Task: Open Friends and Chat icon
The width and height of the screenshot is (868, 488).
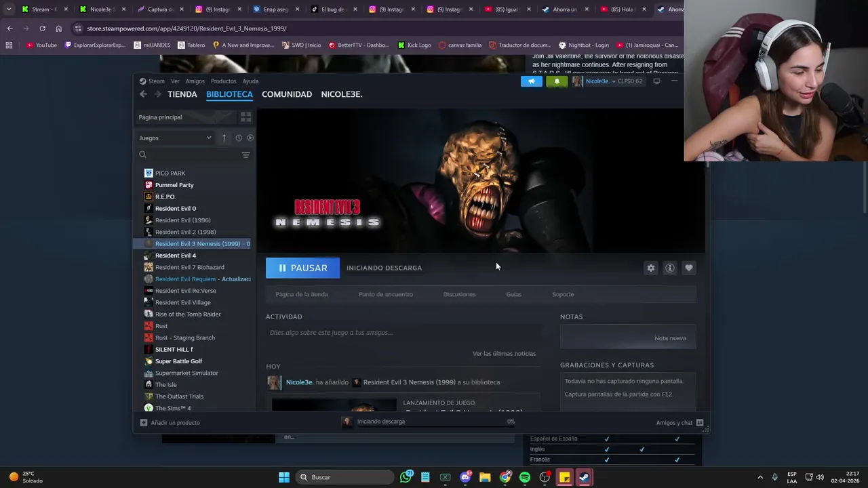Action: coord(699,423)
